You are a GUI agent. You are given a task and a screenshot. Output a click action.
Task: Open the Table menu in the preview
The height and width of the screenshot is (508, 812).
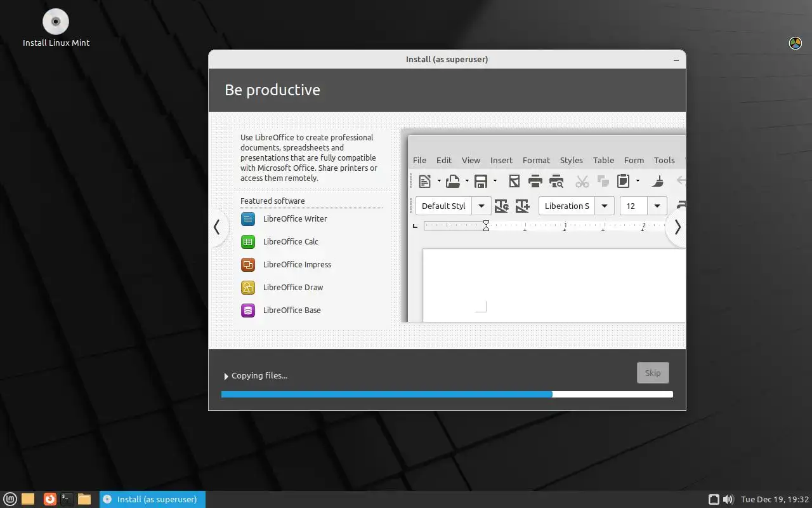click(603, 160)
